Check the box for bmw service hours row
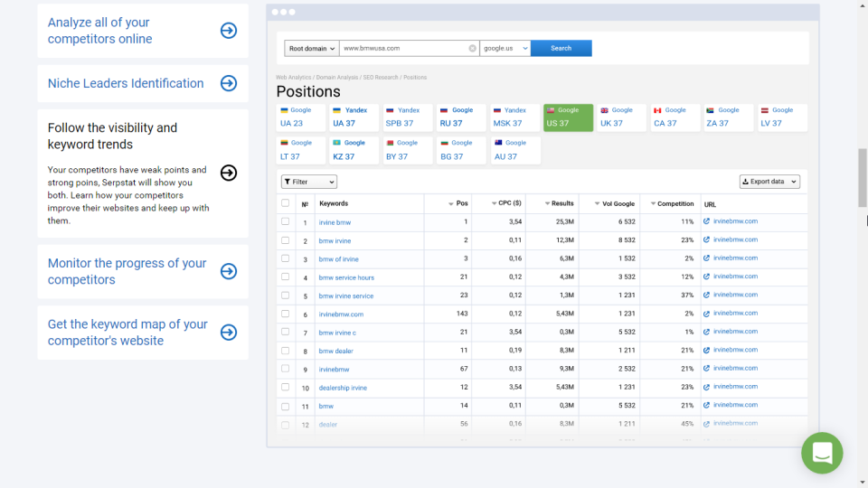Viewport: 868px width, 488px height. click(285, 277)
